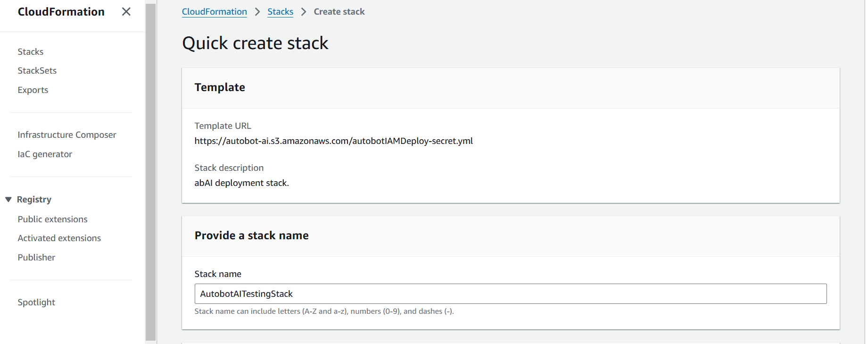Open IaC generator
This screenshot has width=868, height=344.
pyautogui.click(x=45, y=154)
